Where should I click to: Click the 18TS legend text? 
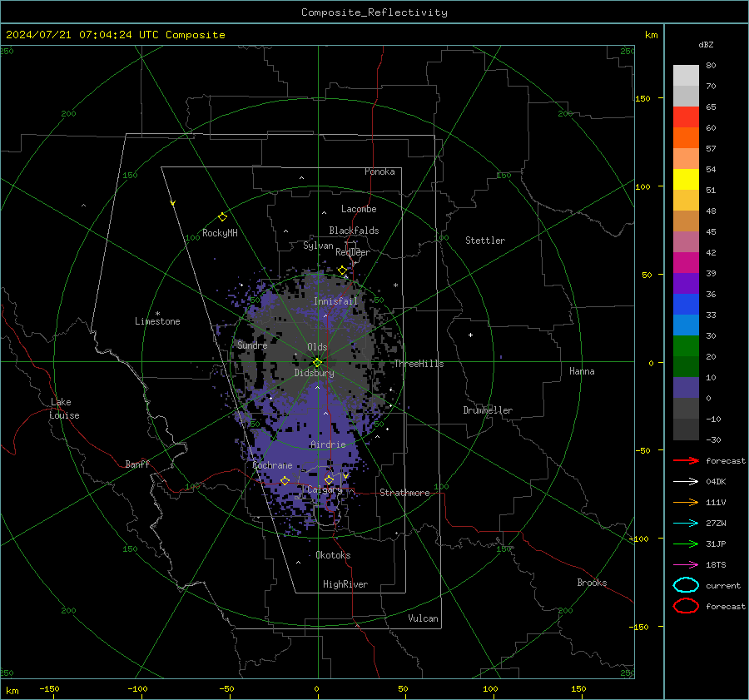pyautogui.click(x=716, y=565)
